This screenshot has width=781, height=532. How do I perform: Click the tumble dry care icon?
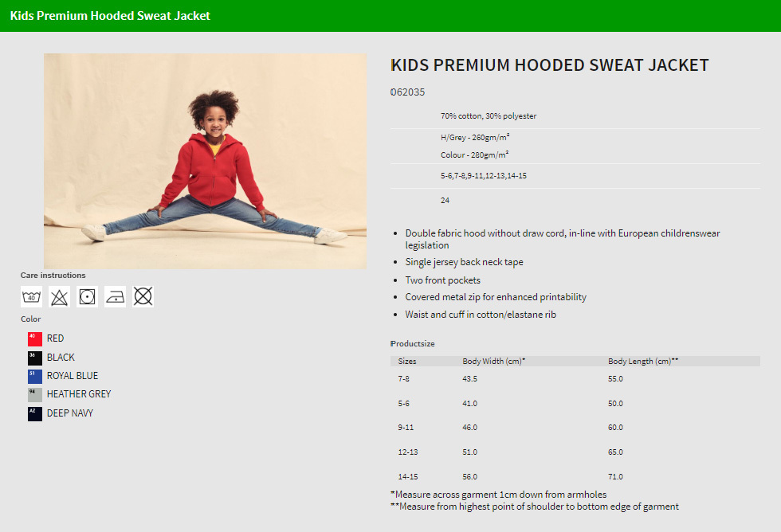click(87, 296)
